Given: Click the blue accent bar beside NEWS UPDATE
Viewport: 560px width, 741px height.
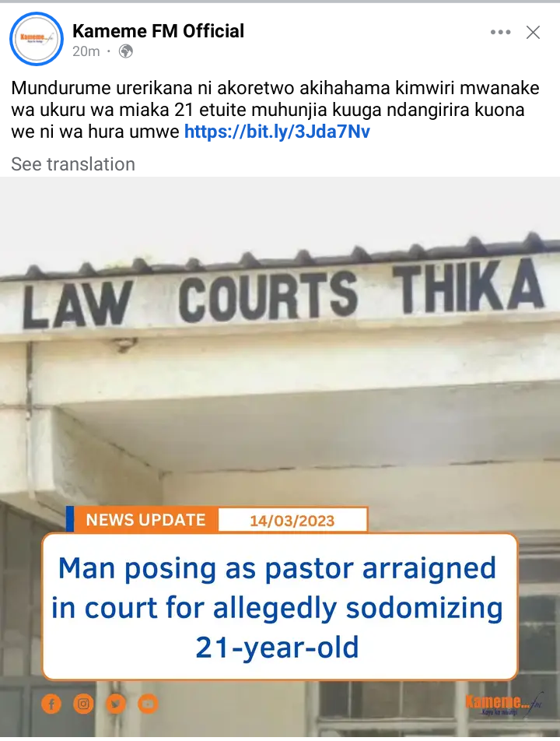Looking at the screenshot, I should tap(70, 519).
